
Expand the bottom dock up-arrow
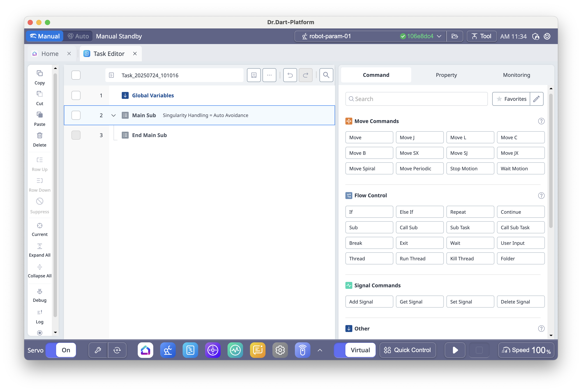pyautogui.click(x=320, y=350)
